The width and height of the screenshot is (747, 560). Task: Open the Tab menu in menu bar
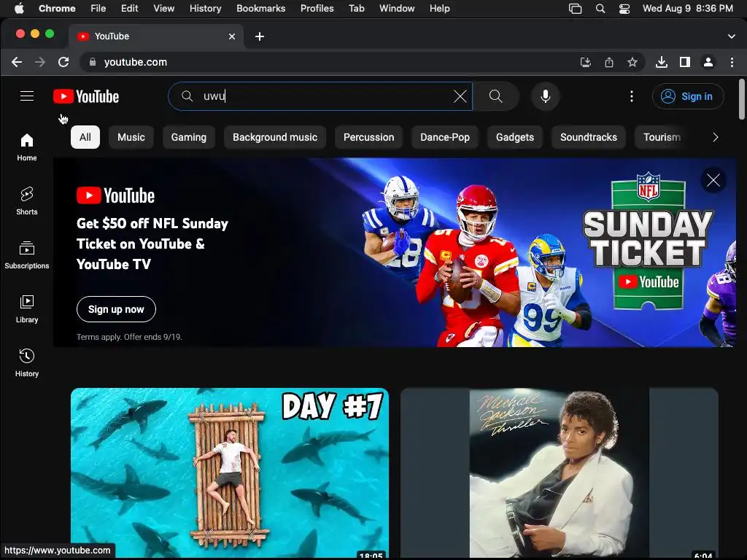pyautogui.click(x=356, y=9)
